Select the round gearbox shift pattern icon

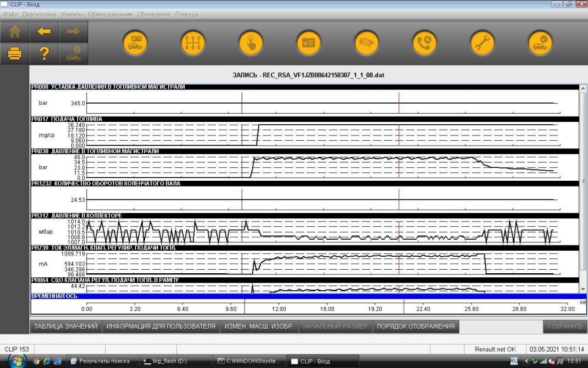tap(193, 43)
